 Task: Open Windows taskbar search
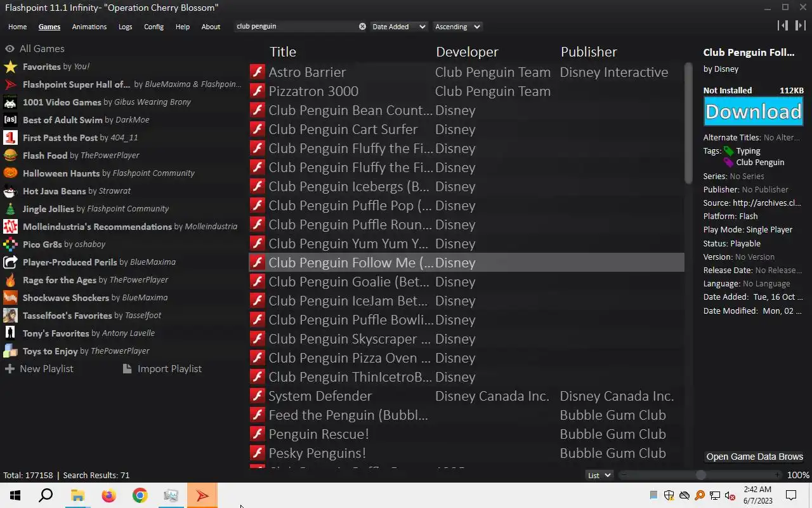(x=46, y=495)
